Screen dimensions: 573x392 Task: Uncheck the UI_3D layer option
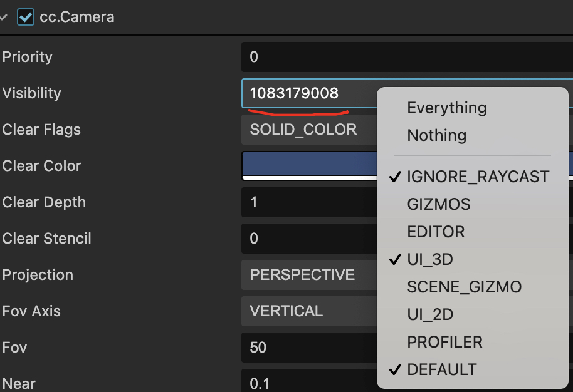429,259
